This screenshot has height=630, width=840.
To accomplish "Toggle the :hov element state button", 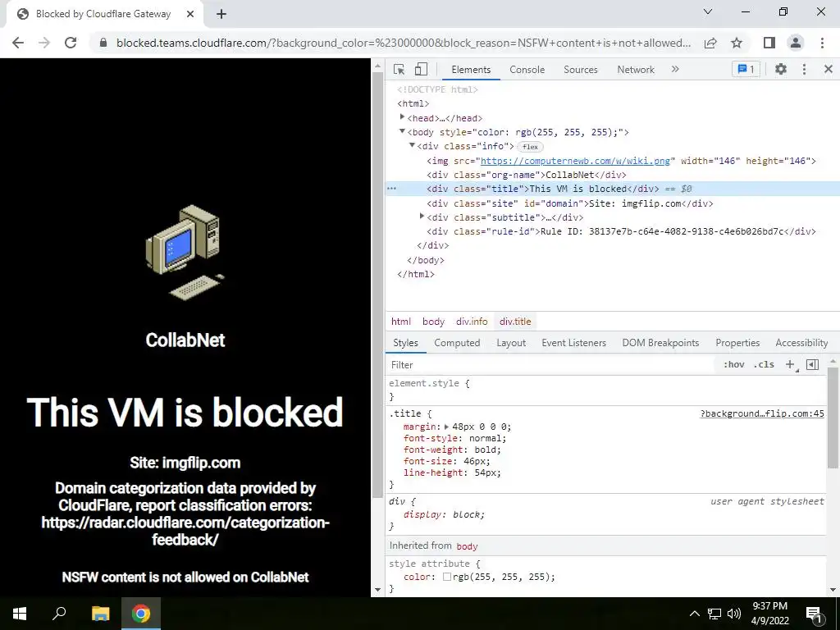I will click(734, 364).
